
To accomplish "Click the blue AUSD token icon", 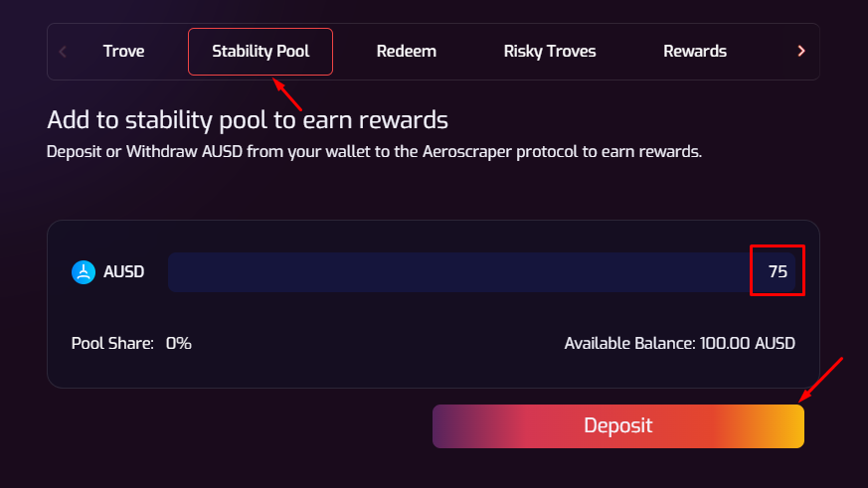I will point(83,271).
